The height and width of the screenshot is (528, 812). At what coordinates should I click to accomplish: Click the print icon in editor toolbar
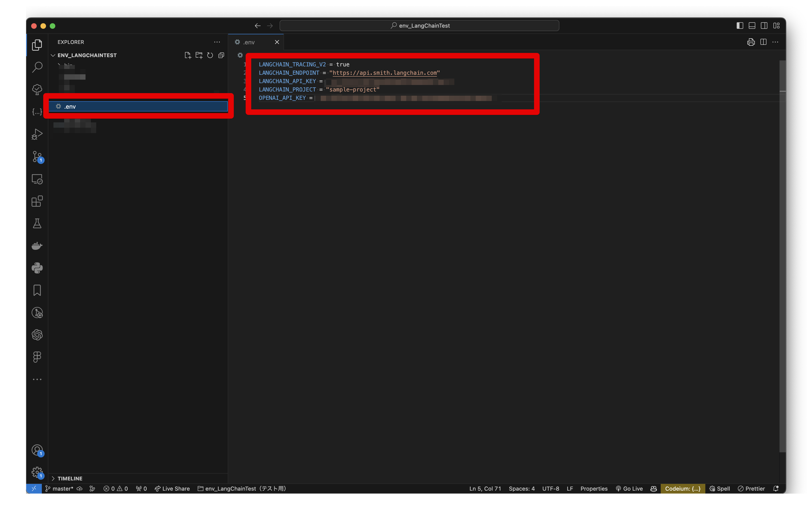pos(751,42)
